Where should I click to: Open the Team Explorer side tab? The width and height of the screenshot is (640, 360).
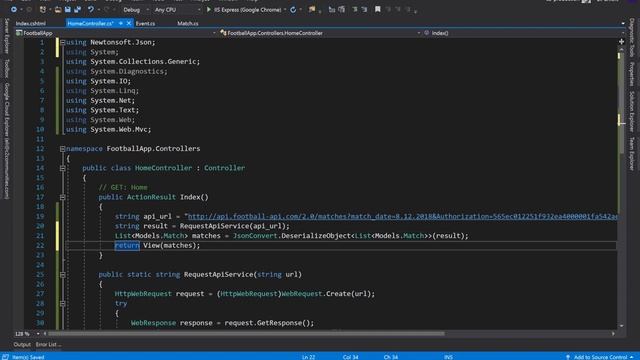(632, 153)
